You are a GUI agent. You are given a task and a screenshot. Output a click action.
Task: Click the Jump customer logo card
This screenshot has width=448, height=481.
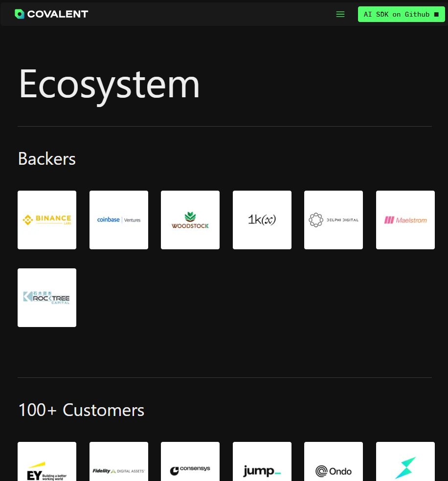click(x=262, y=461)
